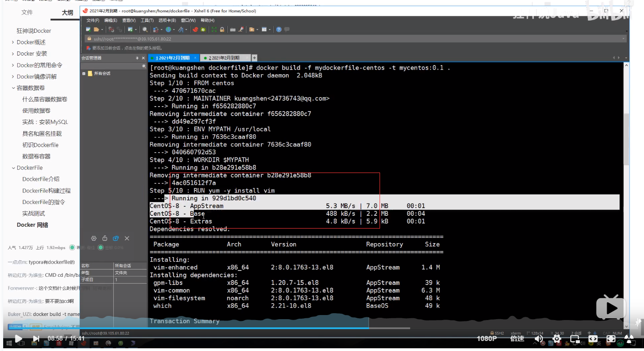Click the new session toolbar icon
The image size is (644, 351).
(88, 30)
